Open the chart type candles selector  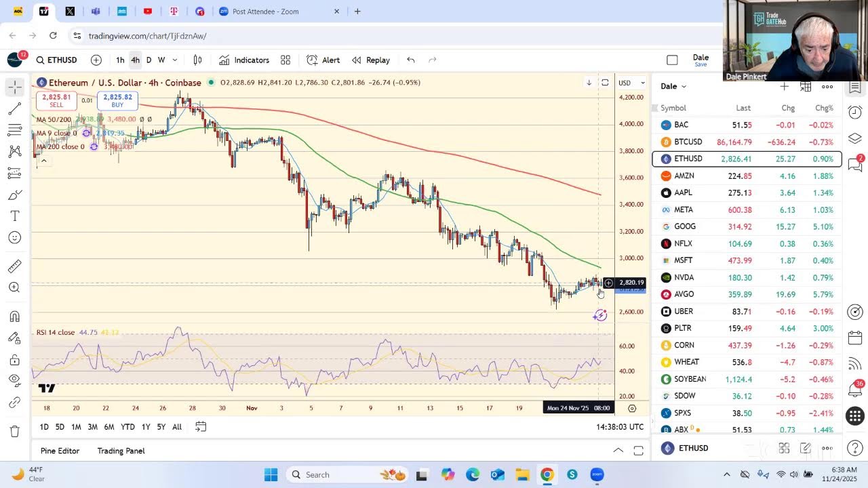197,60
